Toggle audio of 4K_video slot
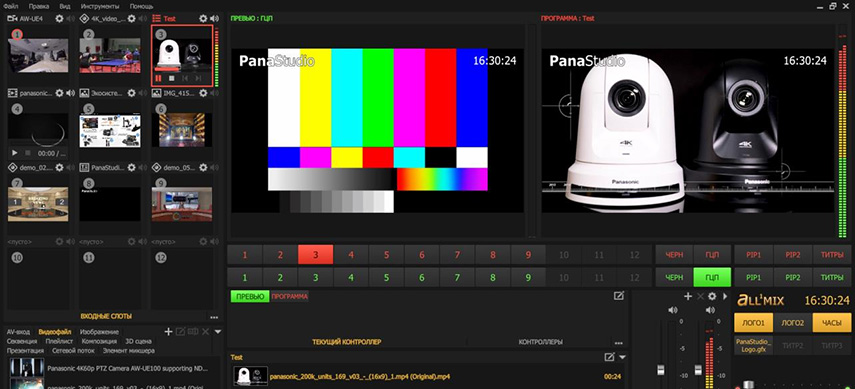This screenshot has height=389, width=855. (x=142, y=19)
